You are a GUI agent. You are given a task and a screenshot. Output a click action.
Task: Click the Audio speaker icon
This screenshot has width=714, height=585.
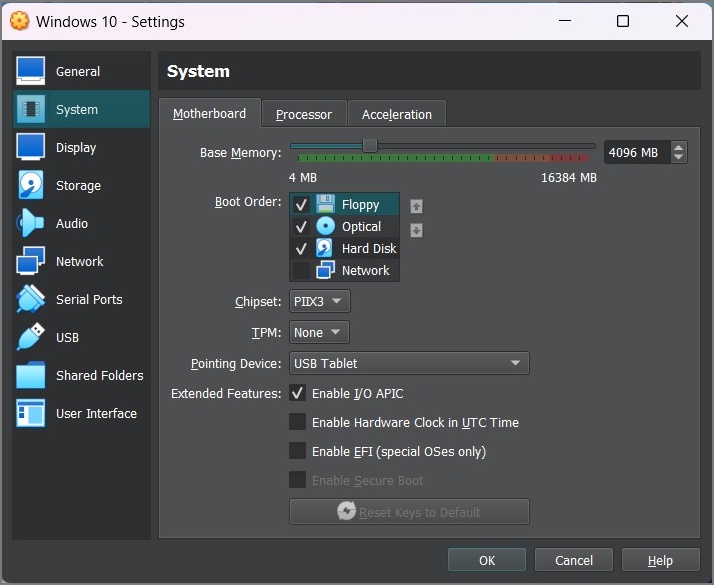pos(31,223)
